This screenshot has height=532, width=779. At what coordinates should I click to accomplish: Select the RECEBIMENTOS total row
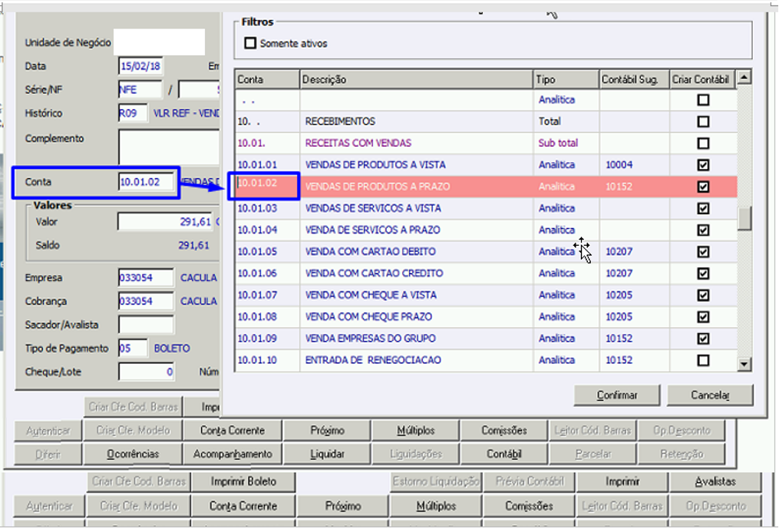coord(486,122)
